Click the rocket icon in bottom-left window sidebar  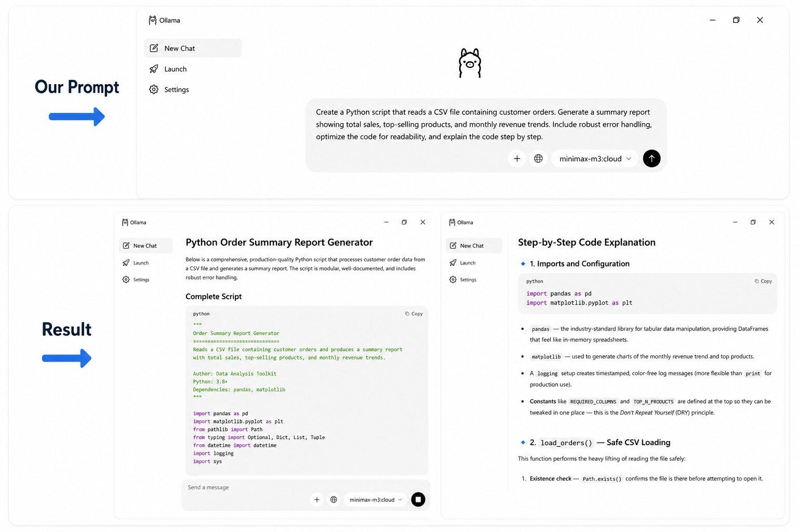click(126, 263)
